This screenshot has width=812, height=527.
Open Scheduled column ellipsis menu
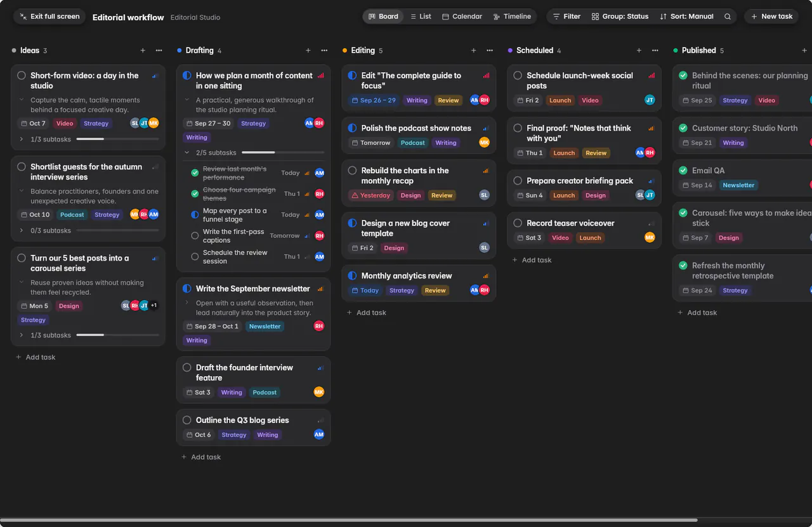[655, 51]
